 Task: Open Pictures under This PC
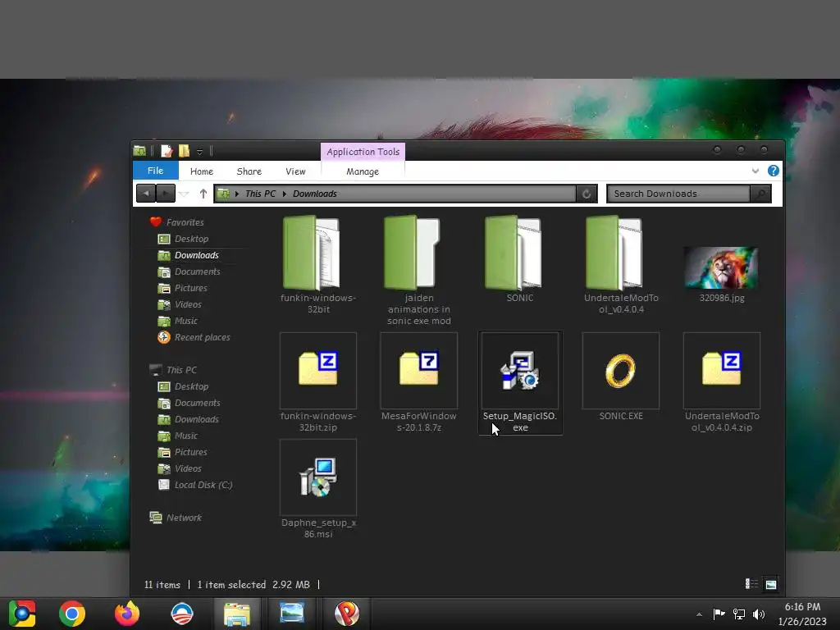pyautogui.click(x=190, y=452)
